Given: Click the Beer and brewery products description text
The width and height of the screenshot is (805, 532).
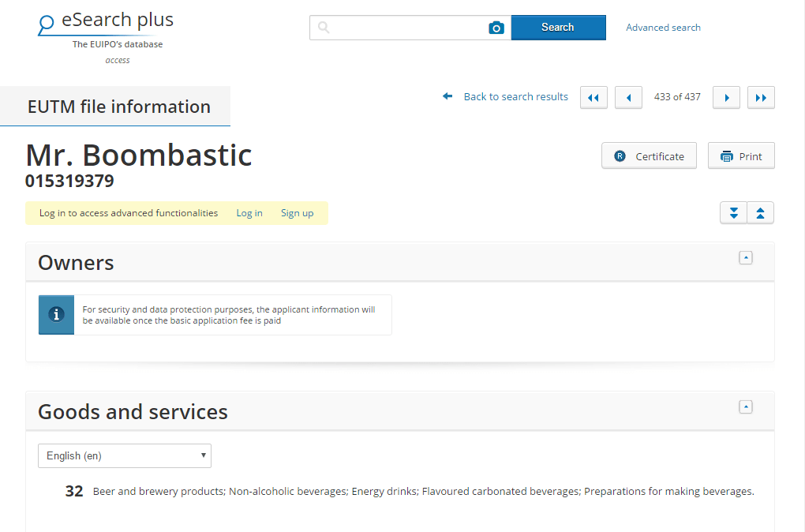Looking at the screenshot, I should pyautogui.click(x=424, y=492).
